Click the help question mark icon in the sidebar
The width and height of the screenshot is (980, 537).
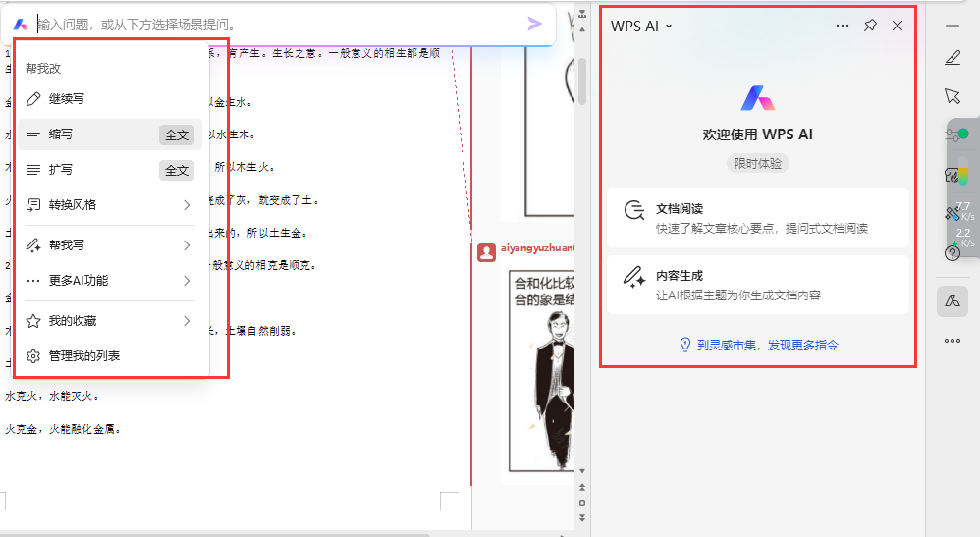coord(953,253)
